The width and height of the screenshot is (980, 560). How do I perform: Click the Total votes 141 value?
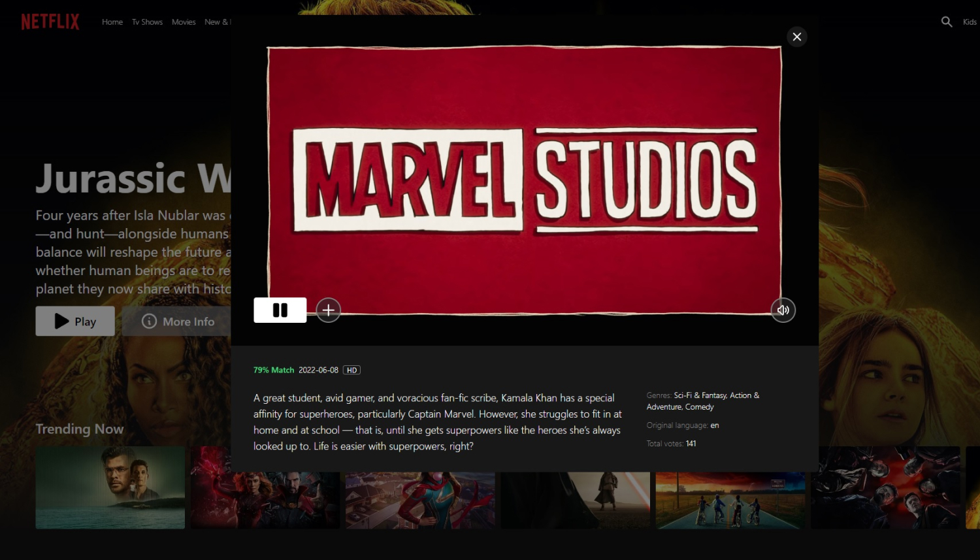click(691, 444)
